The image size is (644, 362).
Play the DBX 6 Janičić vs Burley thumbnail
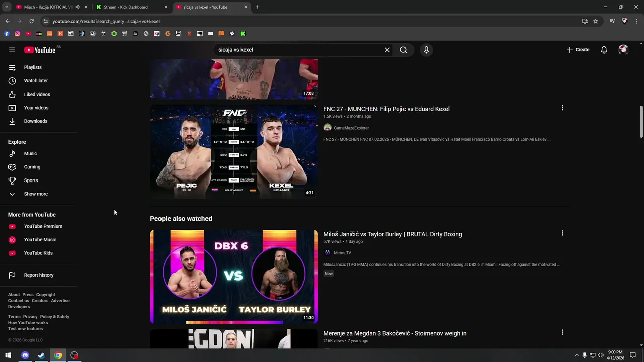(x=234, y=277)
